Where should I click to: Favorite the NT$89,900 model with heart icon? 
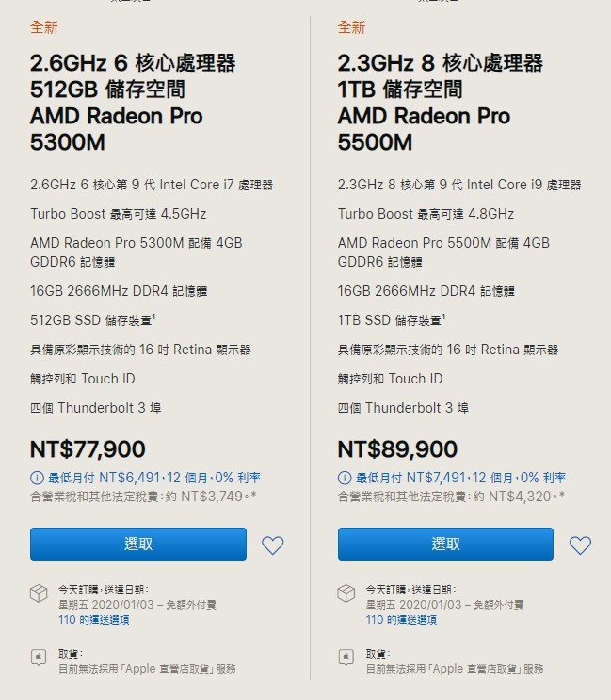580,545
